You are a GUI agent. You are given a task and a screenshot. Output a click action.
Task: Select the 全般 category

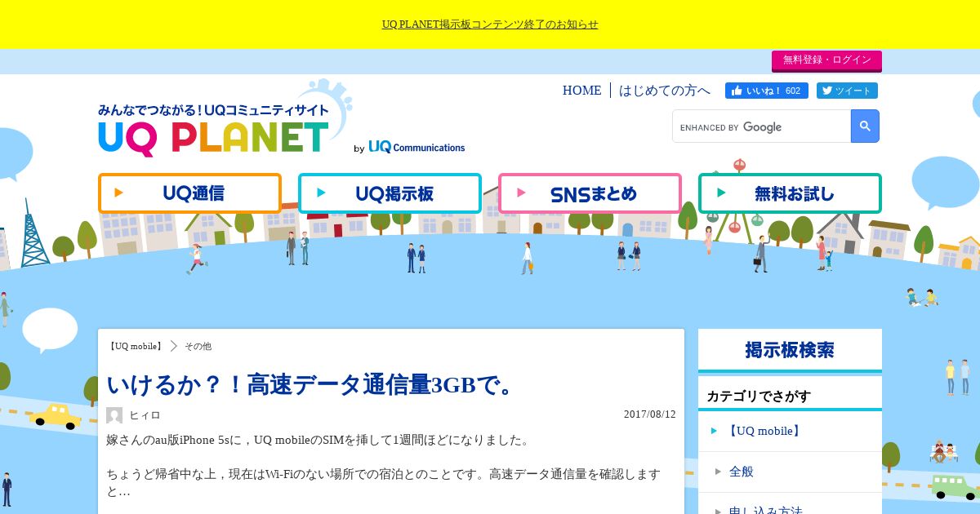(x=790, y=472)
